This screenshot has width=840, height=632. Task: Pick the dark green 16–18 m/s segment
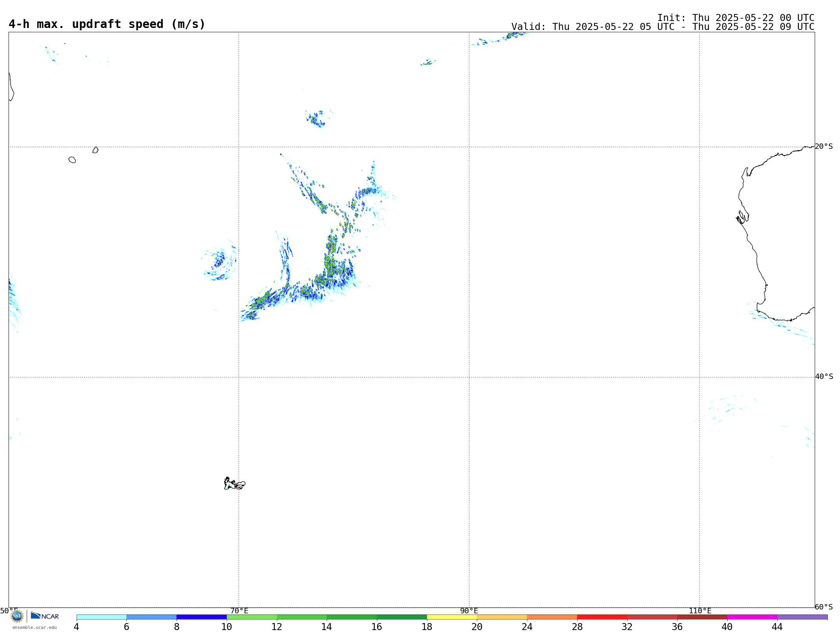(x=402, y=617)
